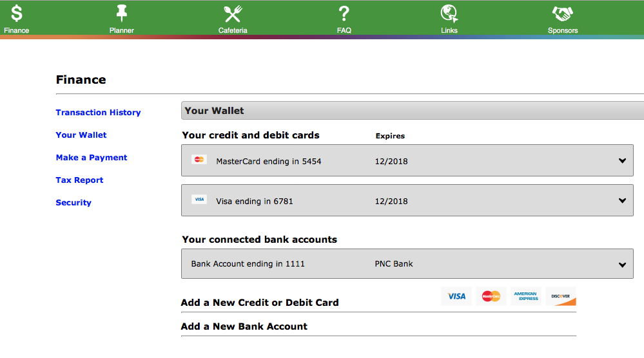The image size is (644, 358).
Task: Open Transaction History in the sidebar
Action: click(x=98, y=113)
